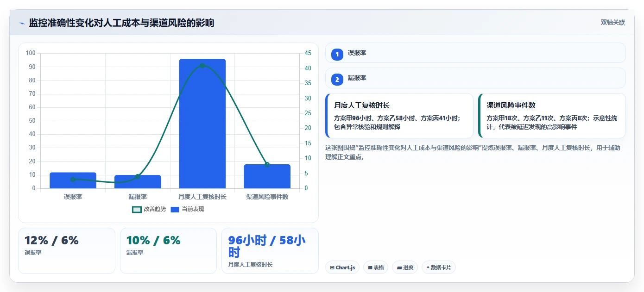Screen dimensions: 644x292
Task: Click the Chart.js tag
Action: (x=342, y=267)
